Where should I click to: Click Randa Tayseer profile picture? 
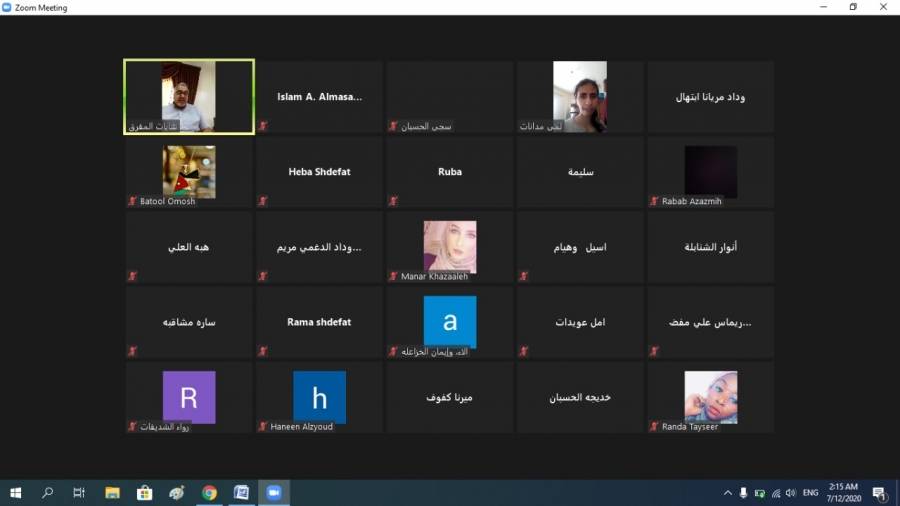pos(711,397)
